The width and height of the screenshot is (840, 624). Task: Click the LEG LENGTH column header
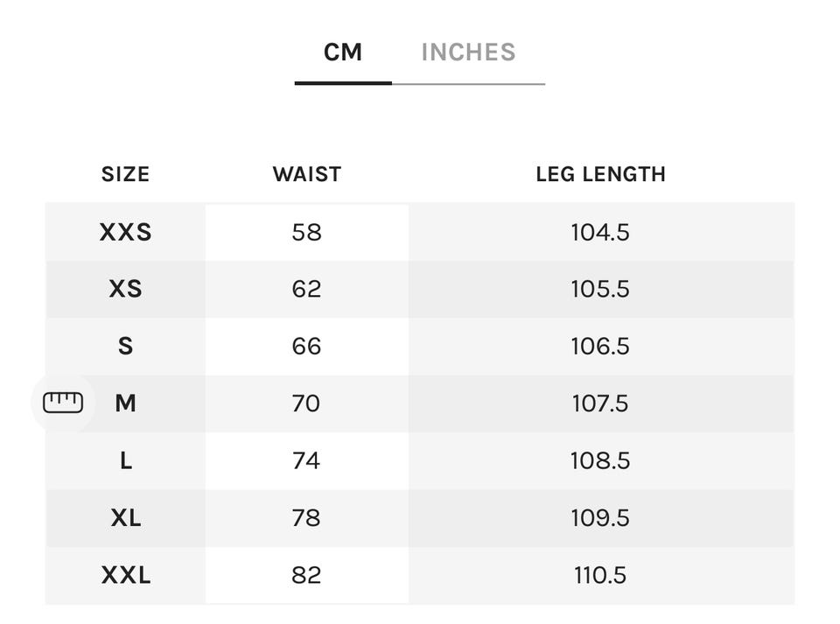tap(600, 174)
